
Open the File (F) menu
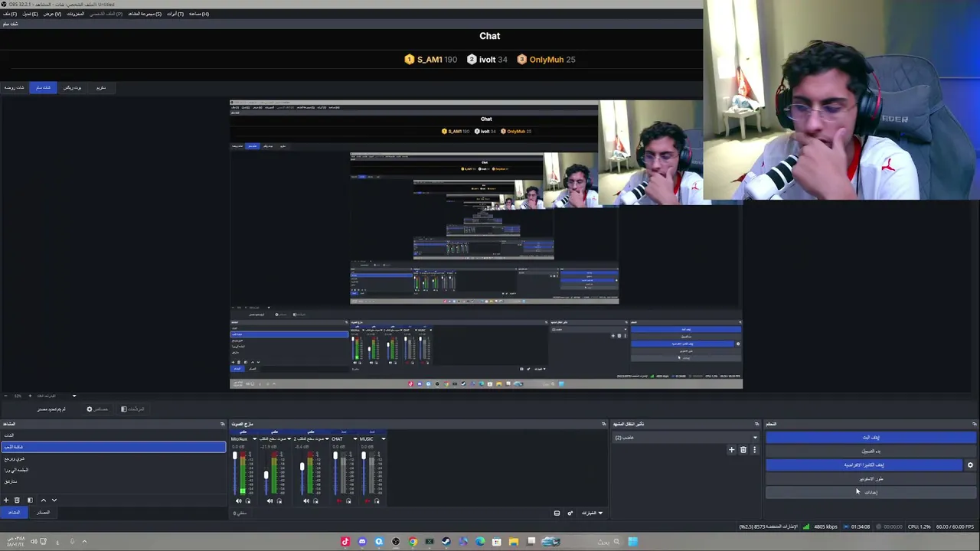(9, 14)
